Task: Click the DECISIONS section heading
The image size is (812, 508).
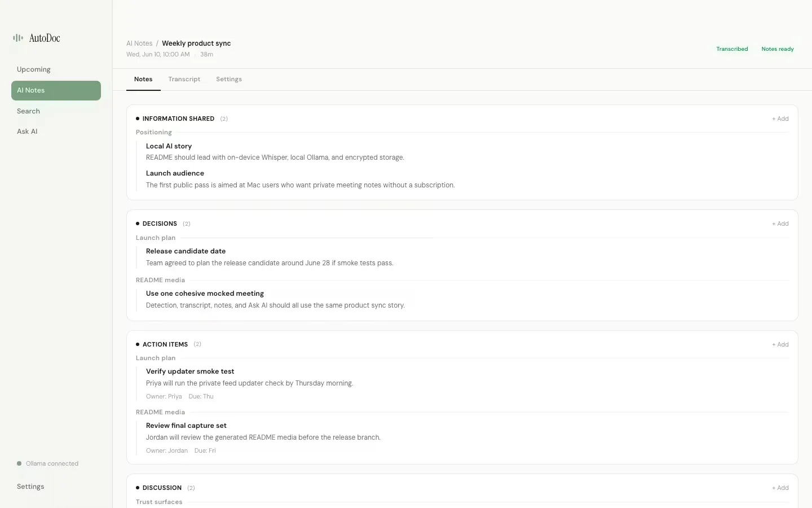Action: pos(160,224)
